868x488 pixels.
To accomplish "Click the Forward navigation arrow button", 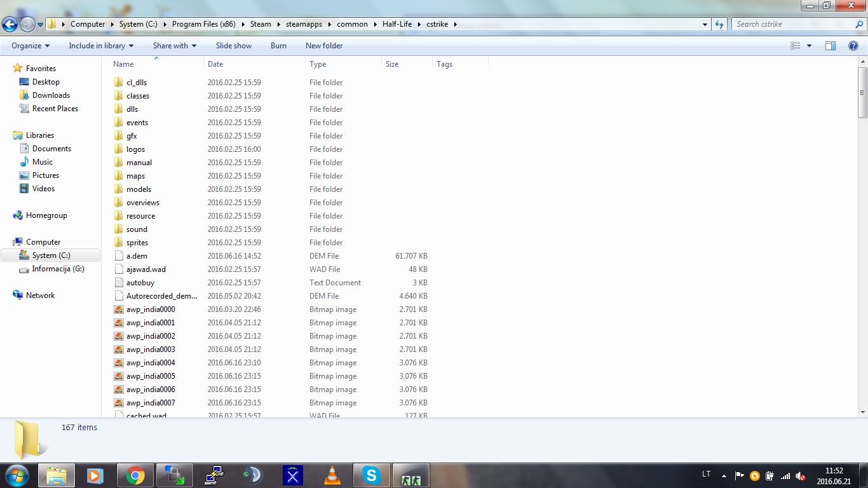I will pyautogui.click(x=27, y=24).
